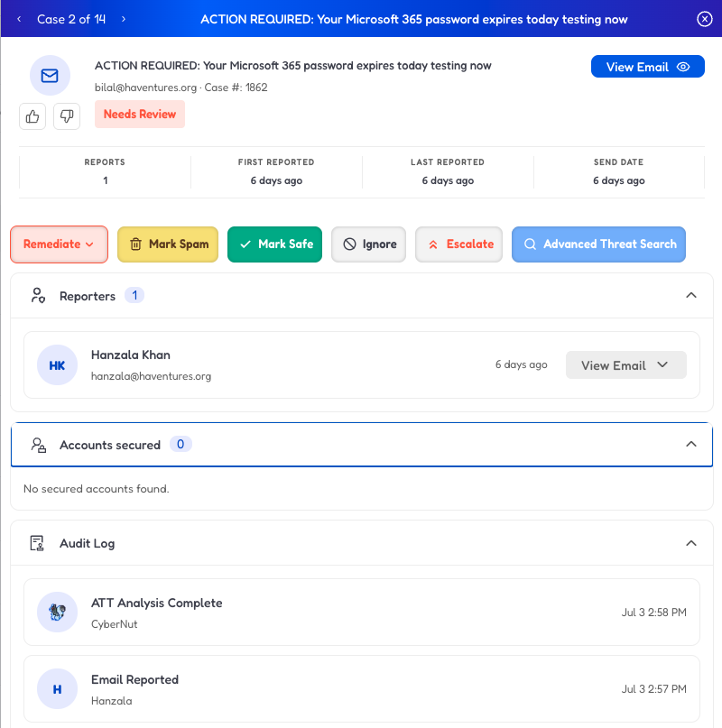Open Hanzala Khan's View Email dropdown

pyautogui.click(x=625, y=365)
